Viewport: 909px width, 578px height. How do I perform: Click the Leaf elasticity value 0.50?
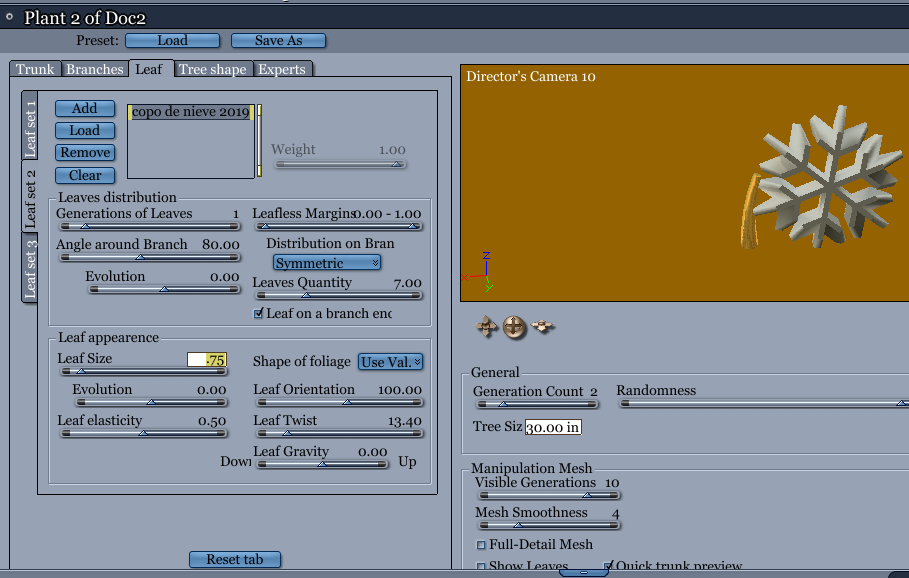(x=212, y=421)
